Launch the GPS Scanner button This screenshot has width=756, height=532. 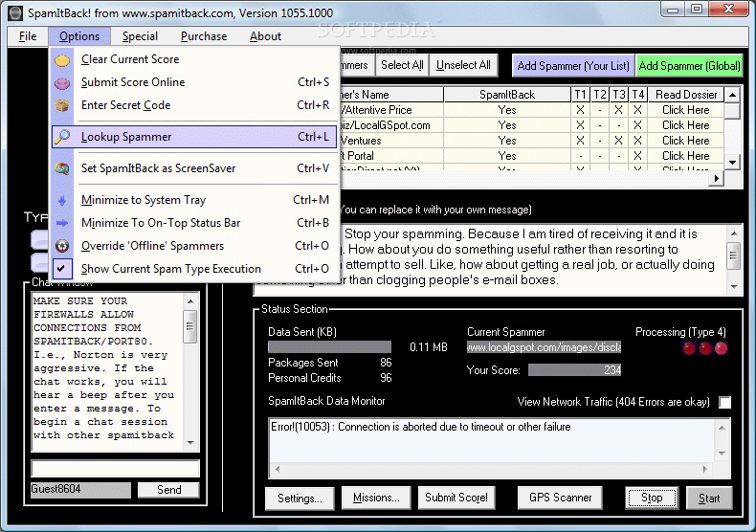[x=560, y=498]
